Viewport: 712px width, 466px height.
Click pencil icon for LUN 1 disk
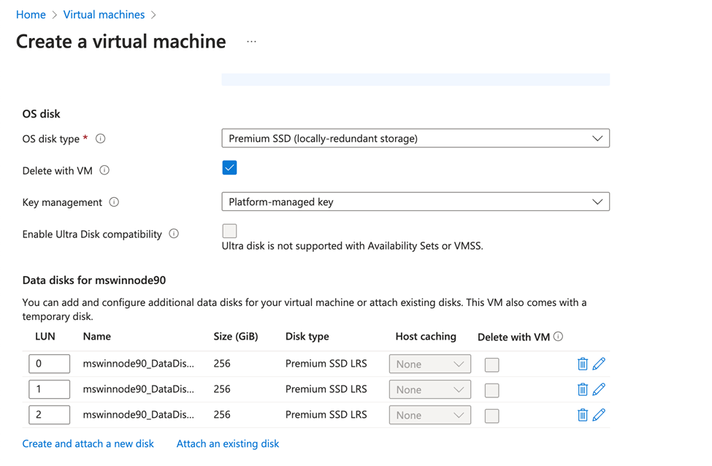click(600, 389)
